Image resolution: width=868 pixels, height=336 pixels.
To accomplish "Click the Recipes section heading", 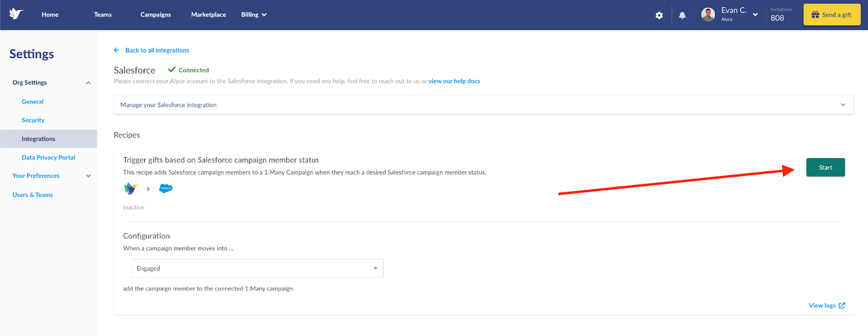I will pos(126,135).
